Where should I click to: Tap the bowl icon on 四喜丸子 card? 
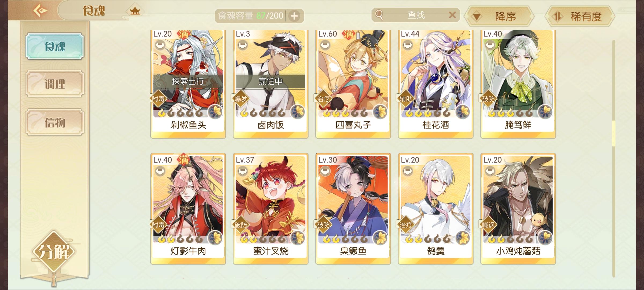325,45
